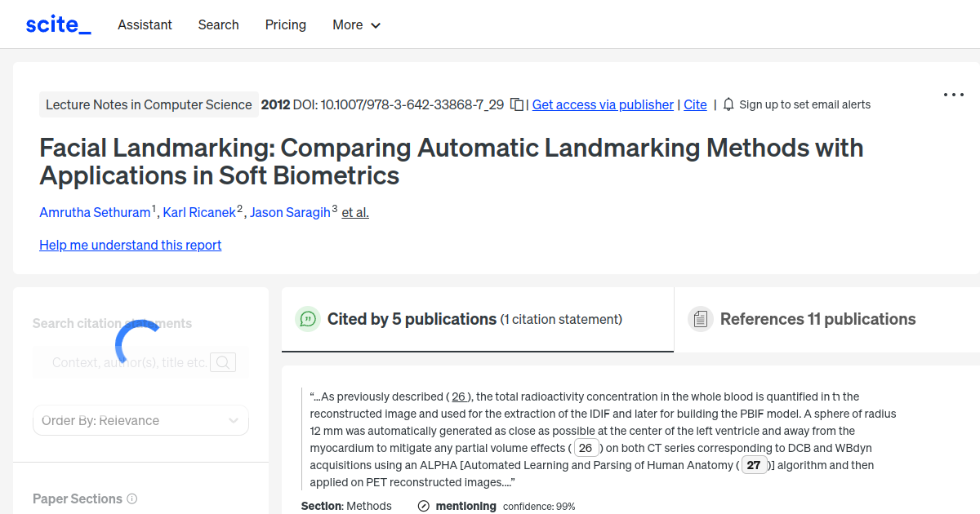Open the Pricing menu item
Screen dimensions: 980x514
coord(285,24)
